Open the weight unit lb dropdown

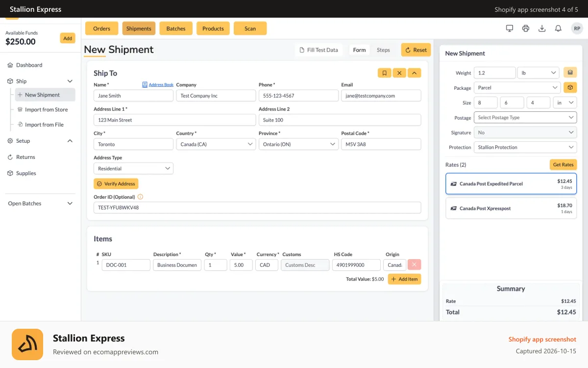pos(538,73)
